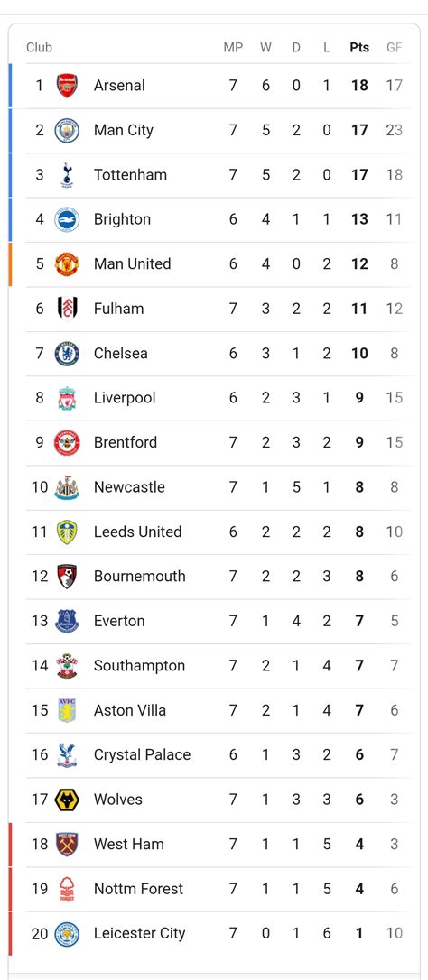Click the Fulham club crest

pos(67,309)
